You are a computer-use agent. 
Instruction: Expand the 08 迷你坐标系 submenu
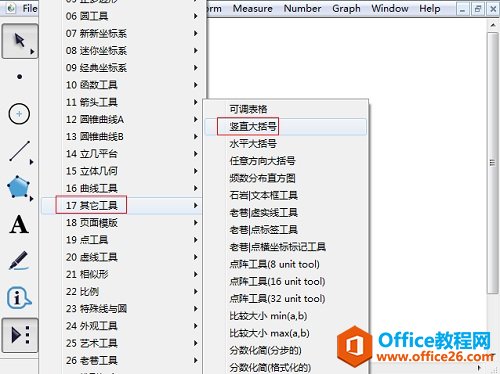pyautogui.click(x=121, y=51)
